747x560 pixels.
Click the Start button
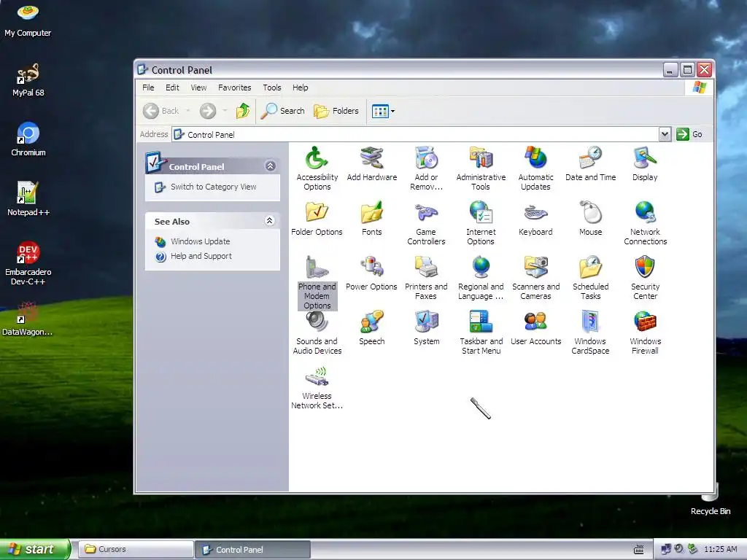tap(35, 549)
